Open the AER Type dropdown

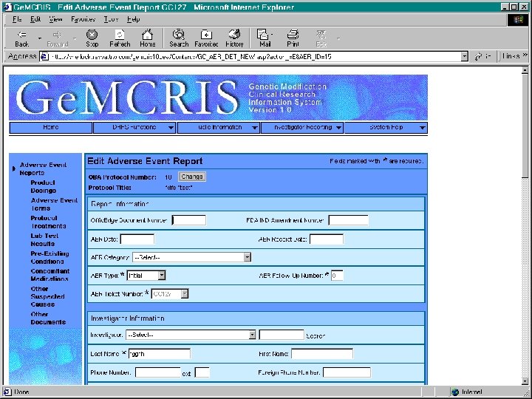pyautogui.click(x=162, y=275)
